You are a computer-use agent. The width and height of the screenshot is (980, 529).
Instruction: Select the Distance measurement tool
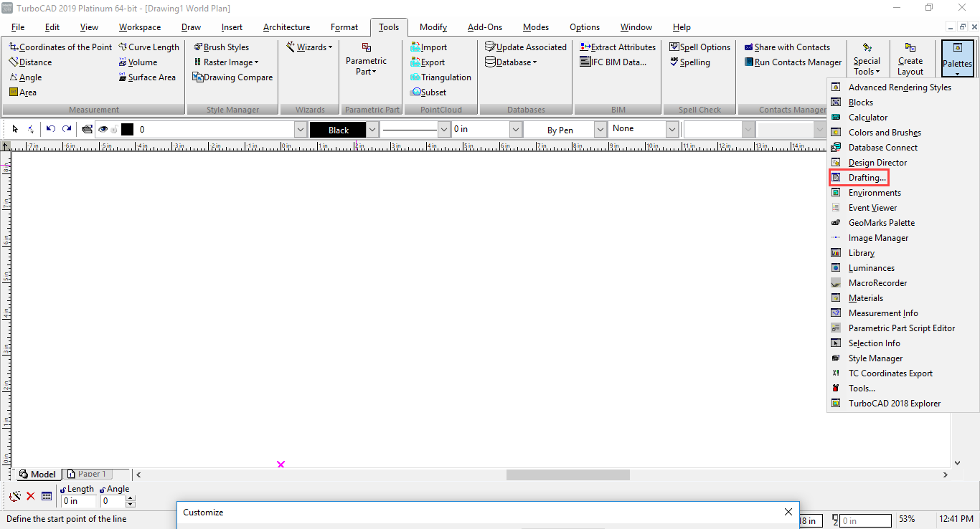30,62
